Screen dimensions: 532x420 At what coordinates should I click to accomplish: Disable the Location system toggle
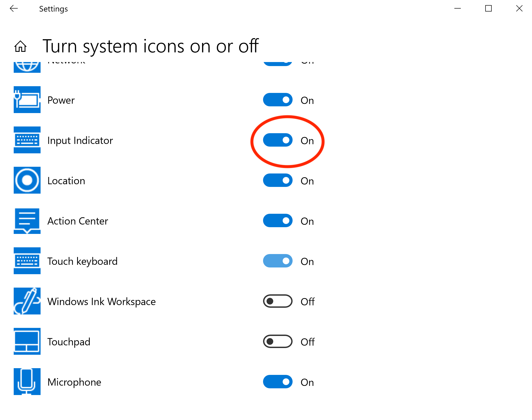(278, 181)
